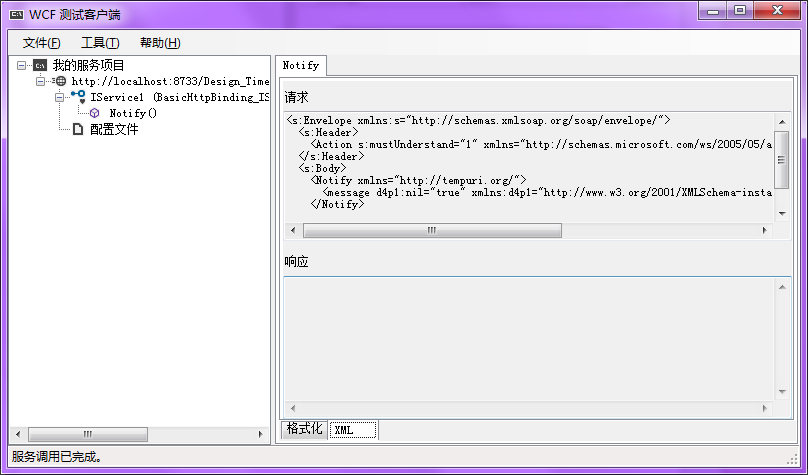Click the </Notify> closing tag line

click(x=338, y=205)
